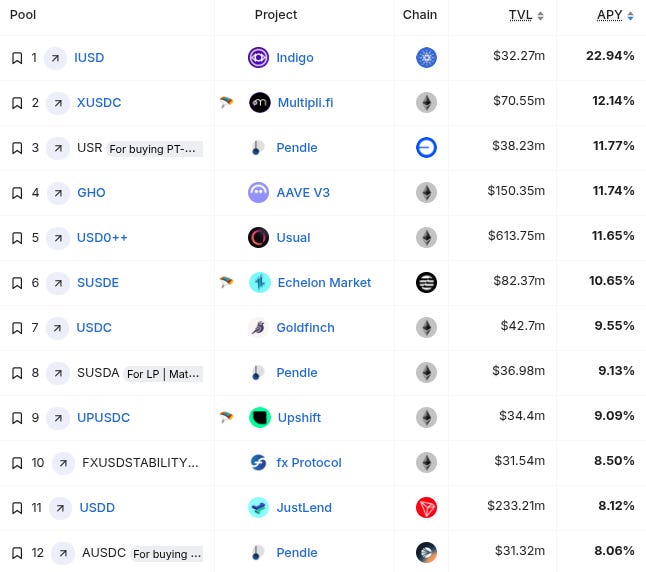Bookmark the XUSDC pool
Image resolution: width=646 pixels, height=572 pixels.
coord(17,103)
